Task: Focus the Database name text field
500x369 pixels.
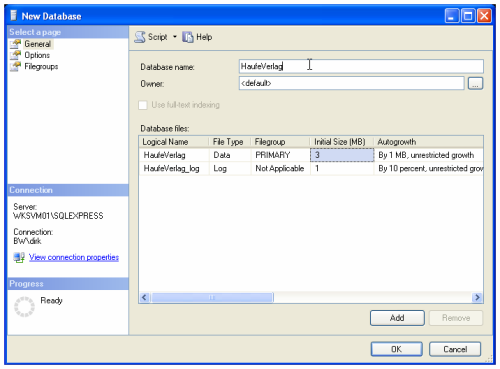Action: click(x=361, y=66)
